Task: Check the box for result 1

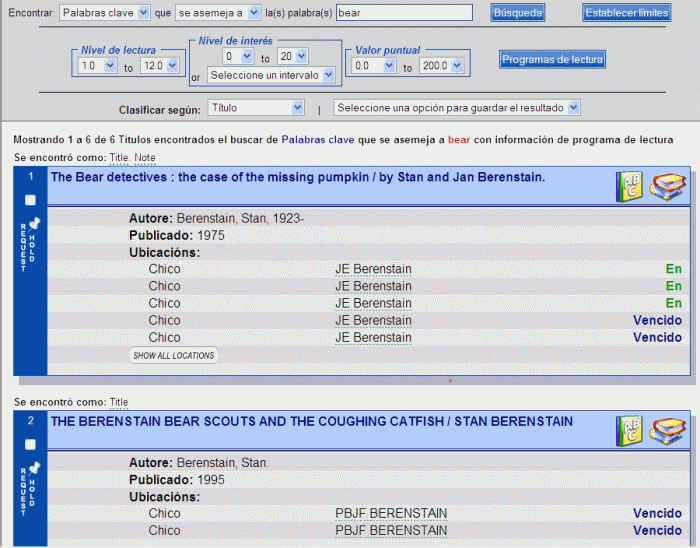Action: pyautogui.click(x=30, y=200)
